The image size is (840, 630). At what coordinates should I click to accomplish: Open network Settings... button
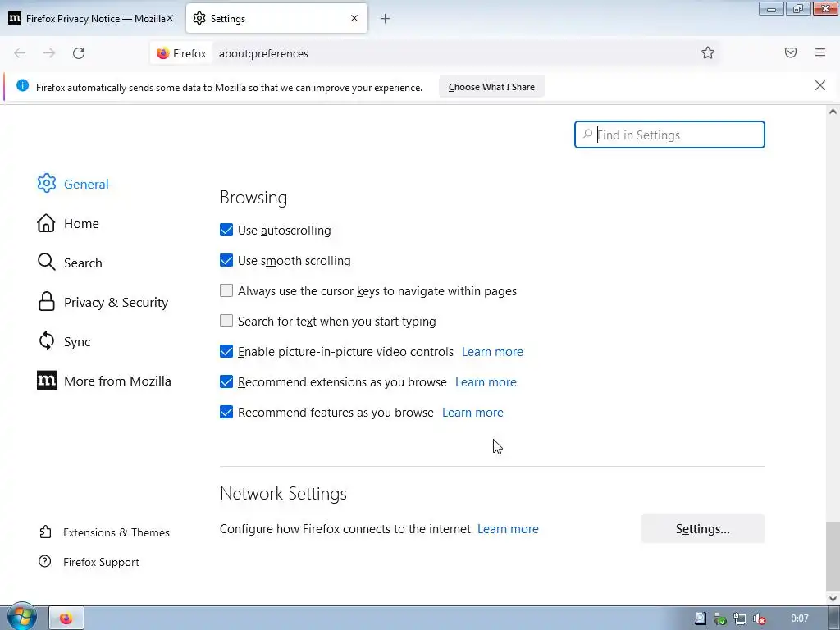[702, 529]
